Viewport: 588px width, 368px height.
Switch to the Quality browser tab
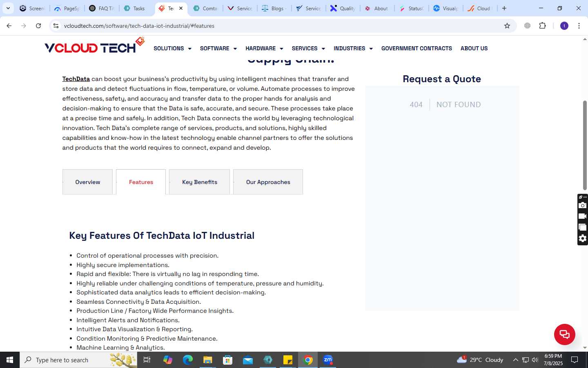coord(343,8)
